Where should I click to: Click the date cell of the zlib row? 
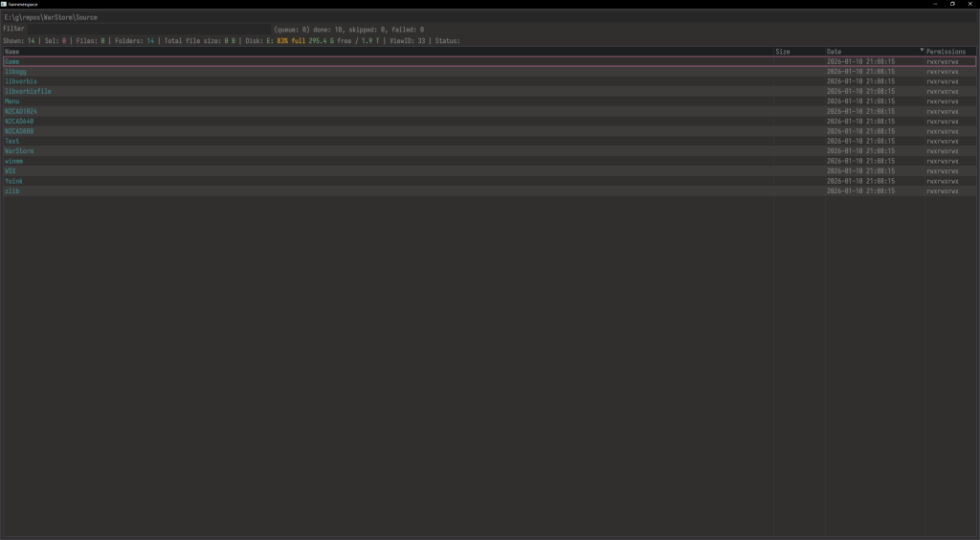point(860,191)
